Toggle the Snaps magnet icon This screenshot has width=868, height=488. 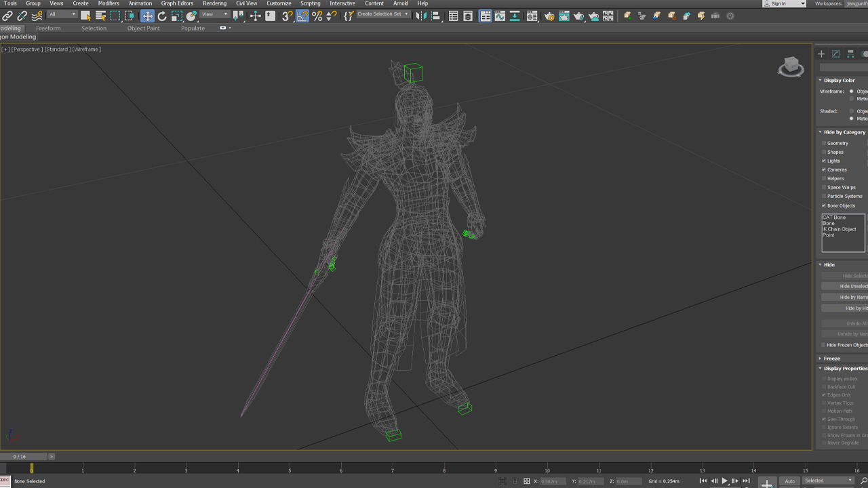coord(288,16)
